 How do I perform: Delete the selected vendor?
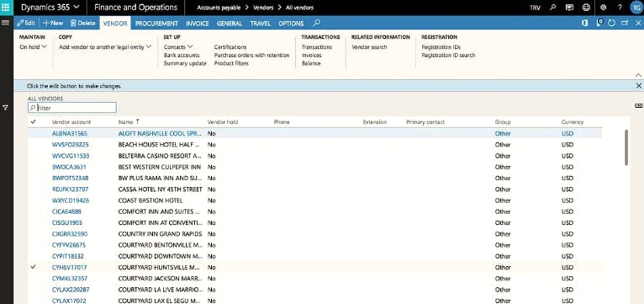[82, 23]
